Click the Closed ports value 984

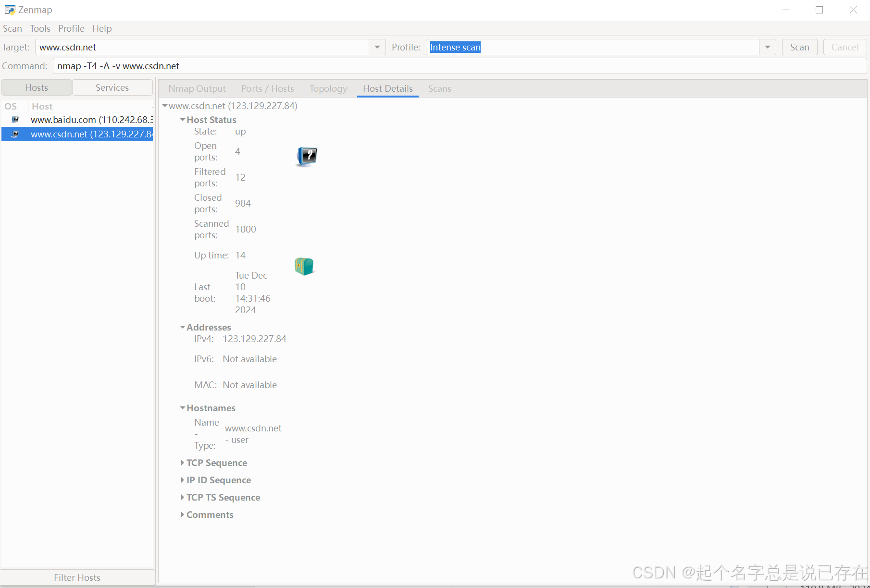coord(243,203)
